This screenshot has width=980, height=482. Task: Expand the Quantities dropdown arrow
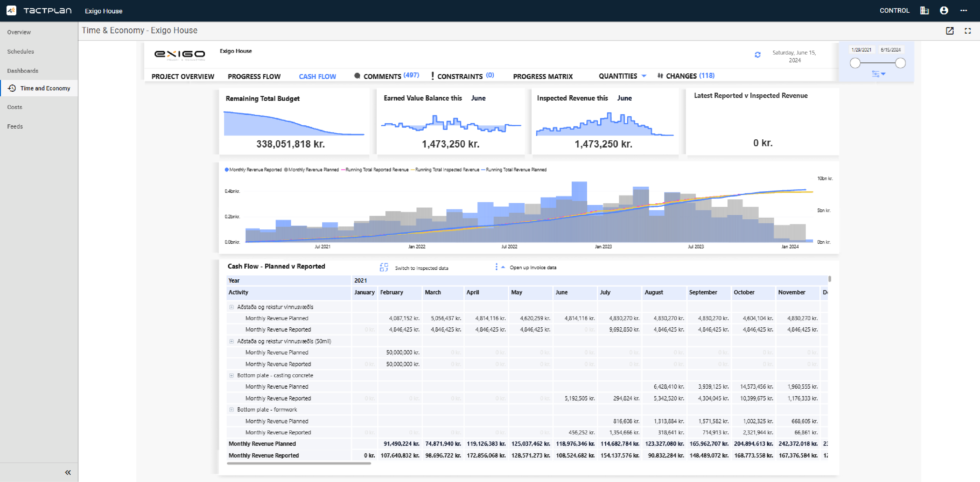[644, 76]
